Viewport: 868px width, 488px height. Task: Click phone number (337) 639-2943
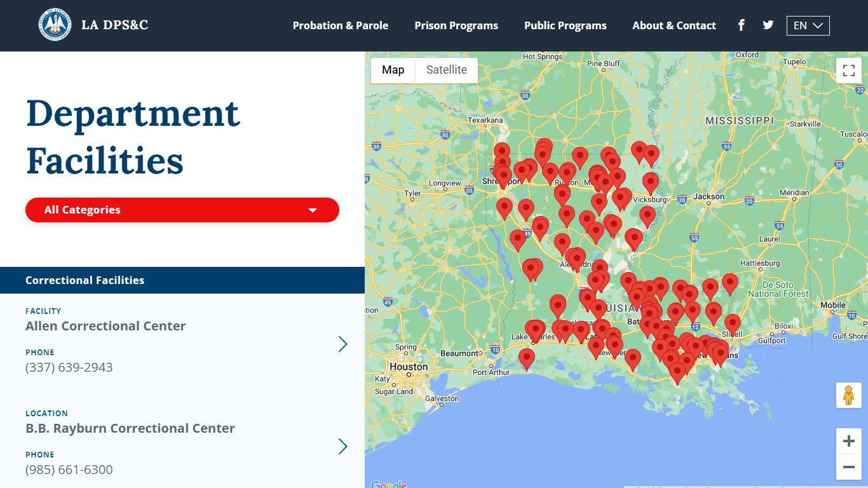pos(69,367)
